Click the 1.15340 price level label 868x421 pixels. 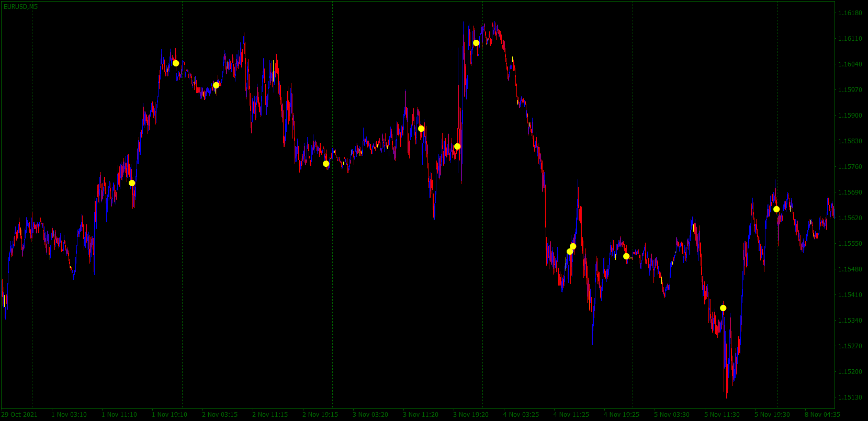pos(850,321)
